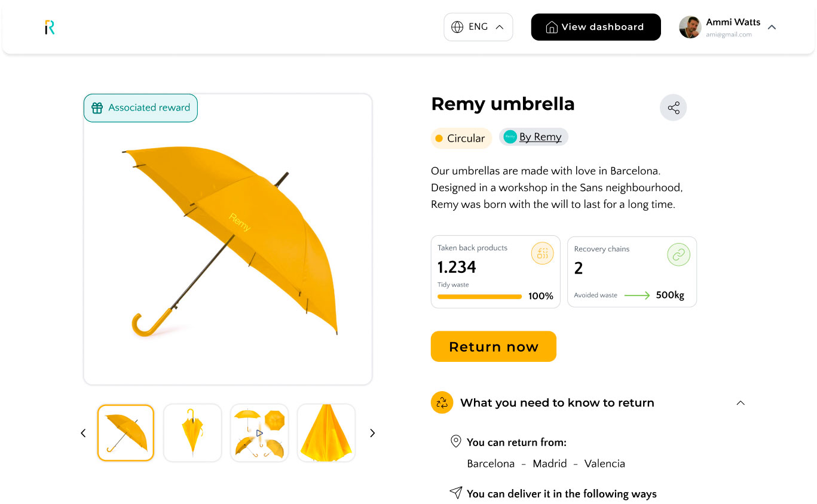Click the Remy logo in header
Screen dimensions: 817x504
(x=50, y=27)
